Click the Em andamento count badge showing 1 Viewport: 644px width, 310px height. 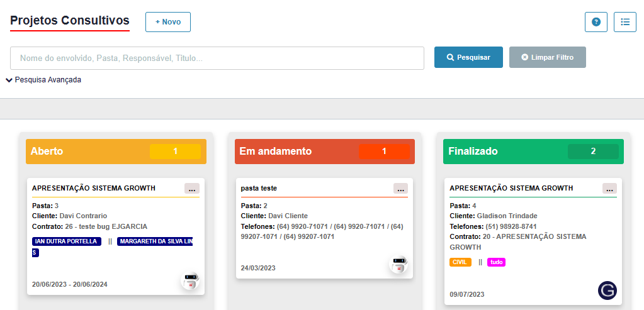[384, 152]
